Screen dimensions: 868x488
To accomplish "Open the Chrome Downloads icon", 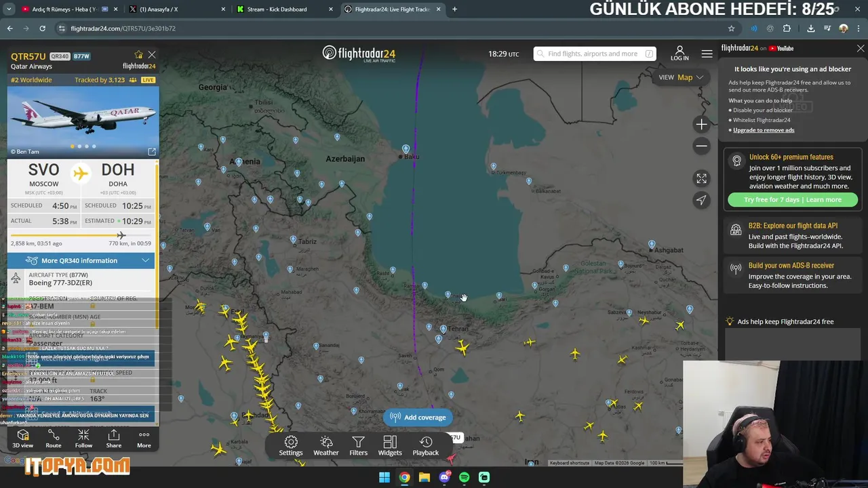I will coord(810,28).
